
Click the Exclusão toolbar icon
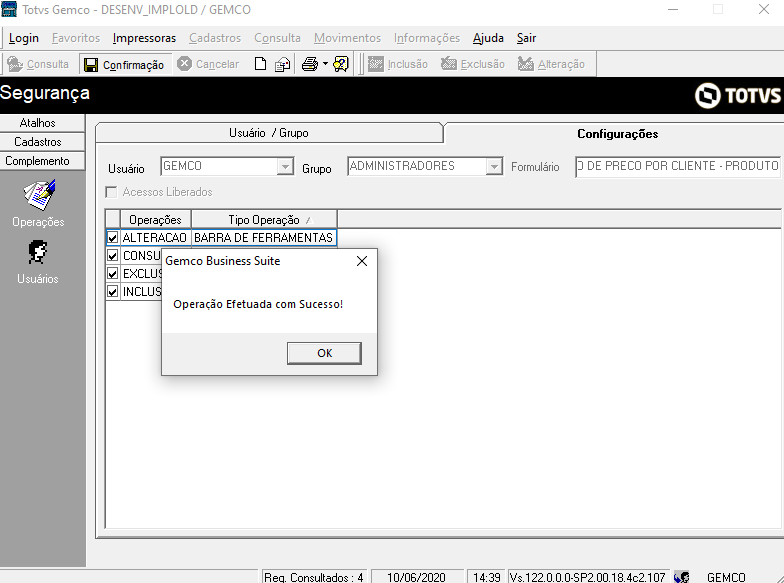[448, 64]
